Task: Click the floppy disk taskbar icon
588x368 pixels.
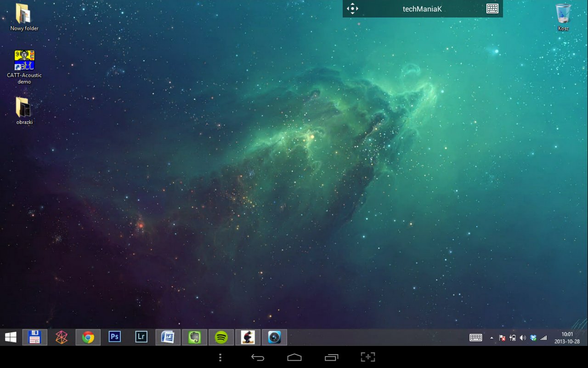Action: coord(35,338)
